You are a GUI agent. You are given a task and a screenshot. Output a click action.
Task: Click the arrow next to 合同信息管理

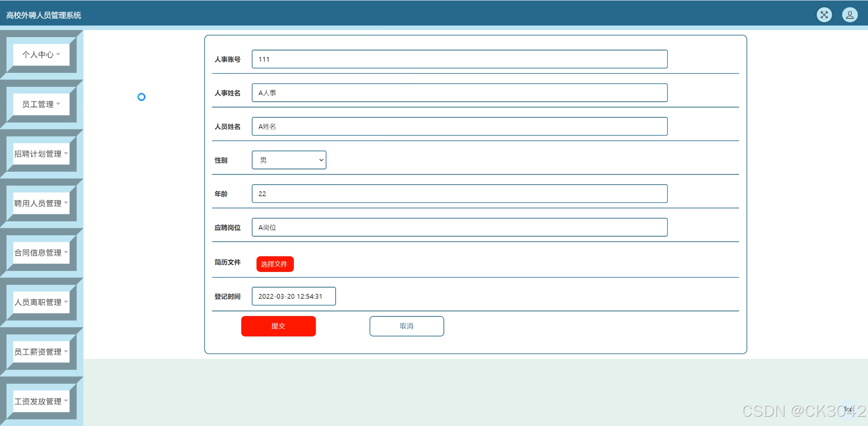tap(66, 252)
